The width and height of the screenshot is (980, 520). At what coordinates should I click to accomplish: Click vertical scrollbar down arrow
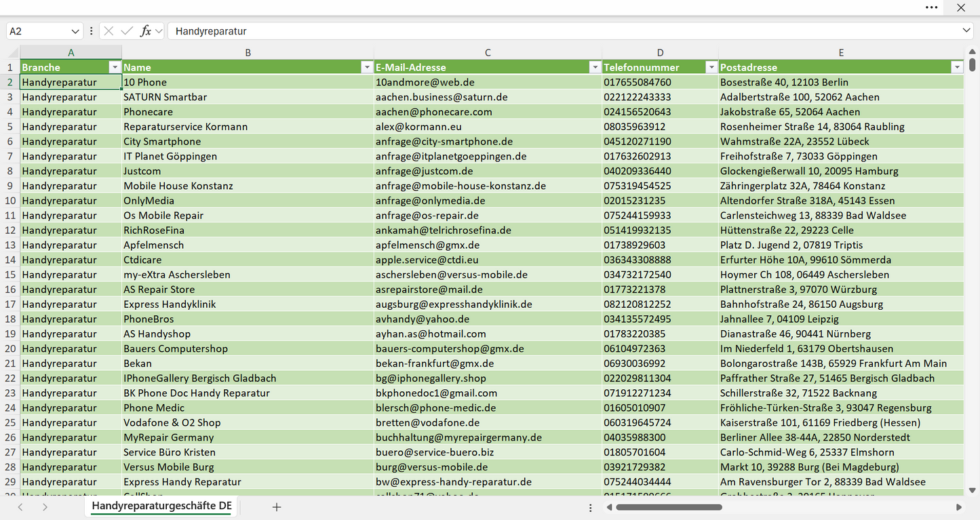(973, 490)
